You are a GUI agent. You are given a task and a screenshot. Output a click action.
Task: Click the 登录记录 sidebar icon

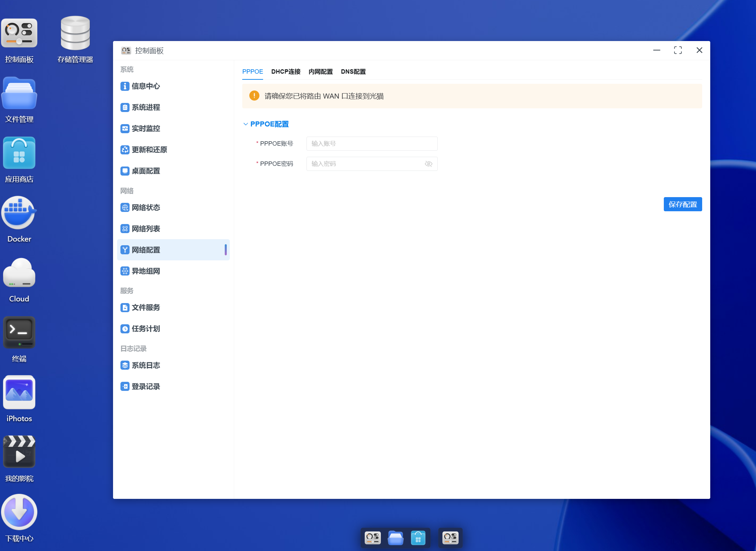click(x=125, y=387)
